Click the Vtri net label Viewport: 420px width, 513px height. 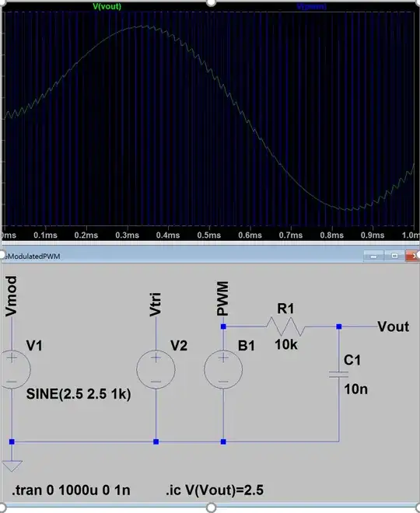tap(156, 304)
